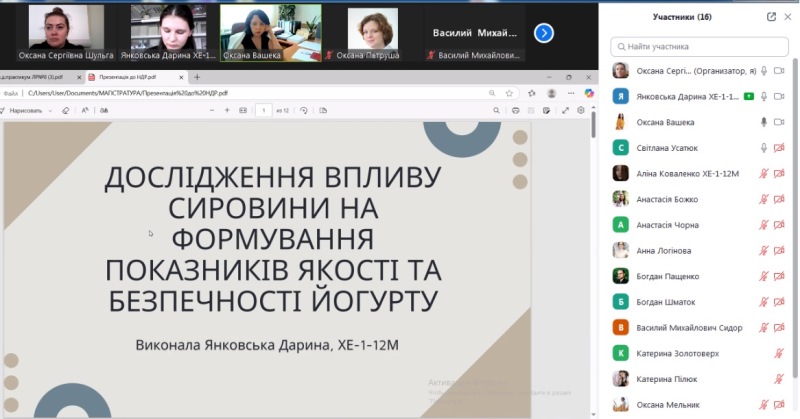The width and height of the screenshot is (800, 419).
Task: Zoom in the PDF with plus
Action: [227, 110]
